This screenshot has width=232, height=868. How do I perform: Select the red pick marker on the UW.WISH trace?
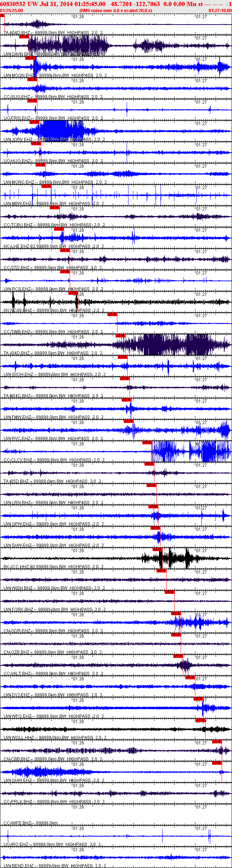click(161, 570)
